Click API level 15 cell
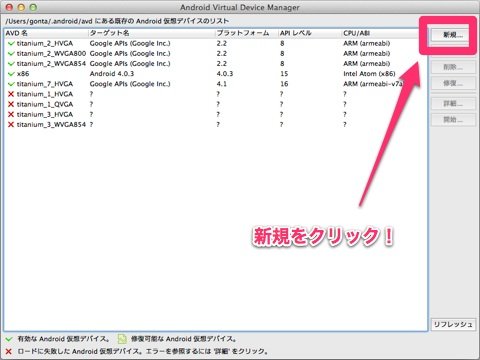 click(x=284, y=74)
